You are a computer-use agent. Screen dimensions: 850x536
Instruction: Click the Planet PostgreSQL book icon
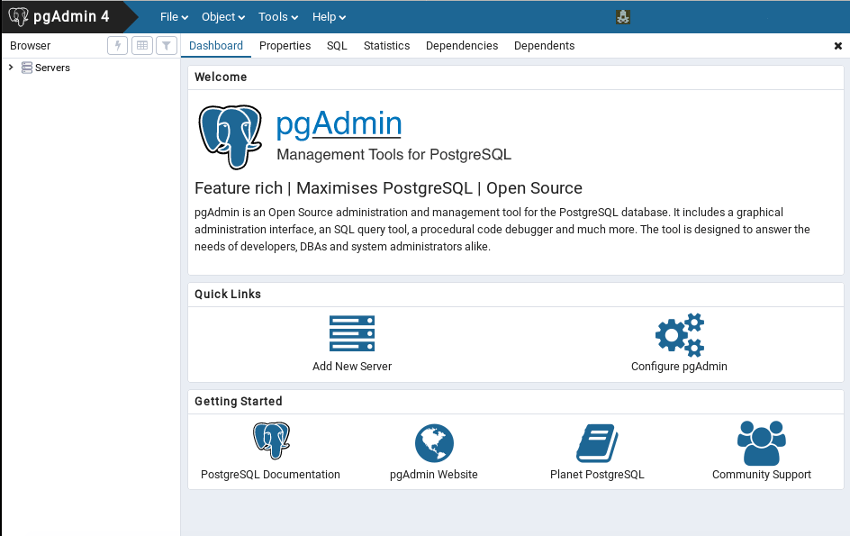(597, 443)
